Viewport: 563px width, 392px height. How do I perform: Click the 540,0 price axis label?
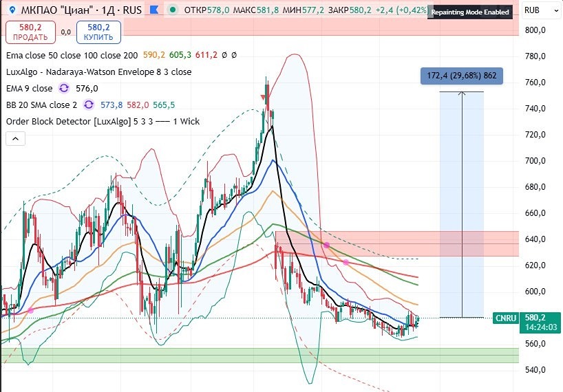click(x=535, y=370)
